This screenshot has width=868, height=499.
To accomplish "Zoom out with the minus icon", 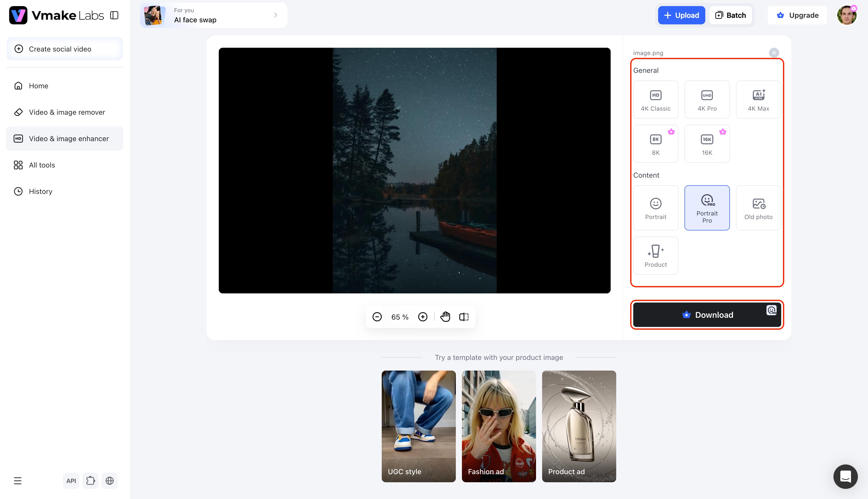I will [377, 317].
